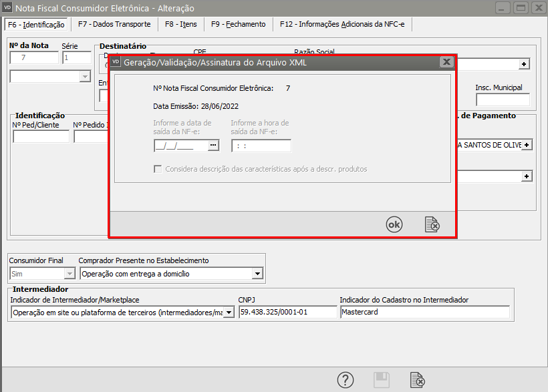The image size is (548, 392).
Task: Click Nº Nota Fiscal Consumidor Eletrônica label
Action: (213, 88)
